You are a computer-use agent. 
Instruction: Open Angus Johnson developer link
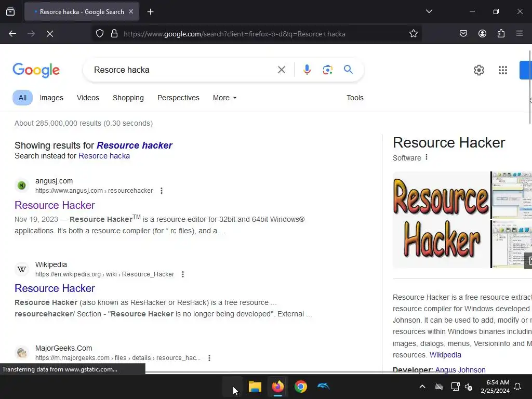tap(460, 370)
